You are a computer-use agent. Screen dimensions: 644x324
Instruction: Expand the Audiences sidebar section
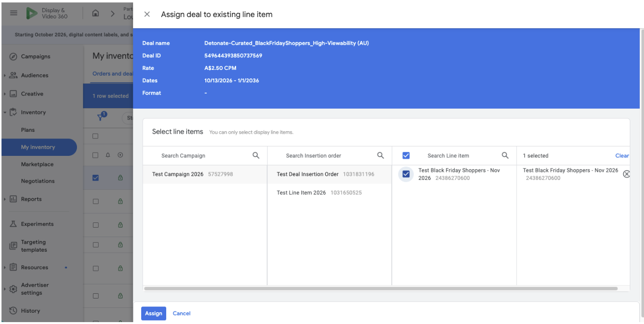tap(5, 75)
